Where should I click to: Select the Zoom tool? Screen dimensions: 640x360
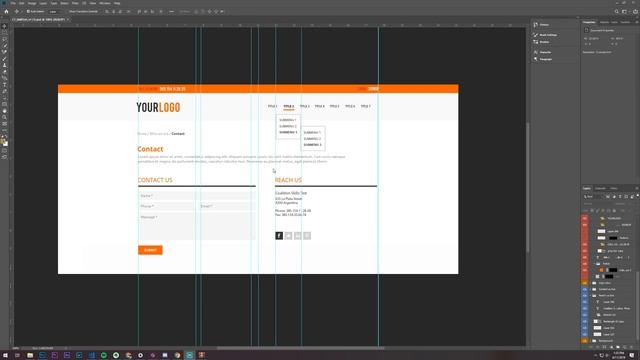(x=4, y=117)
